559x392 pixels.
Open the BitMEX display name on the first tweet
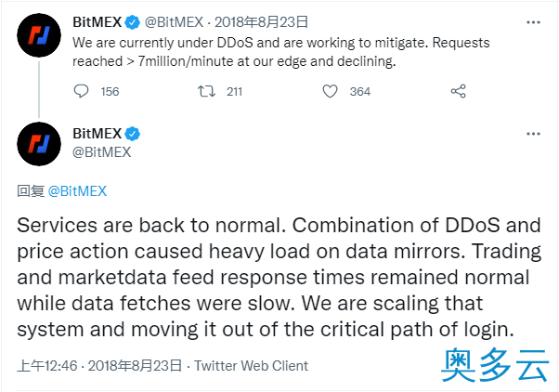[x=97, y=22]
